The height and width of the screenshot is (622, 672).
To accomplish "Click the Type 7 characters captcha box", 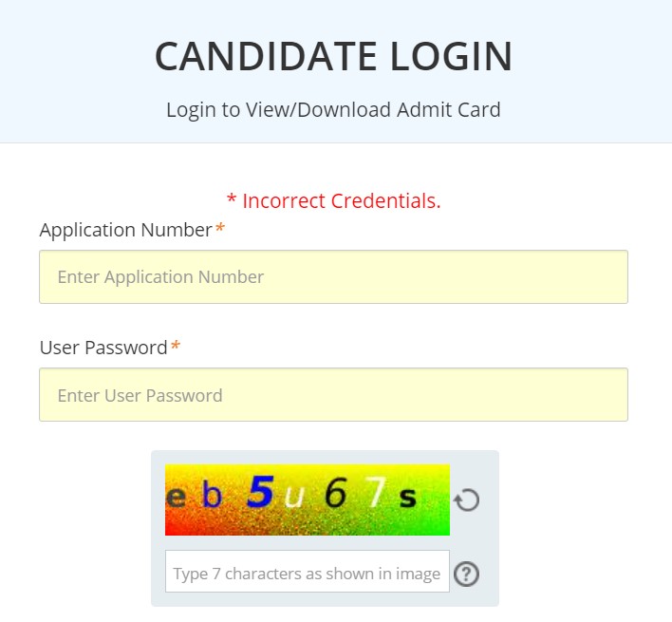I will [308, 572].
